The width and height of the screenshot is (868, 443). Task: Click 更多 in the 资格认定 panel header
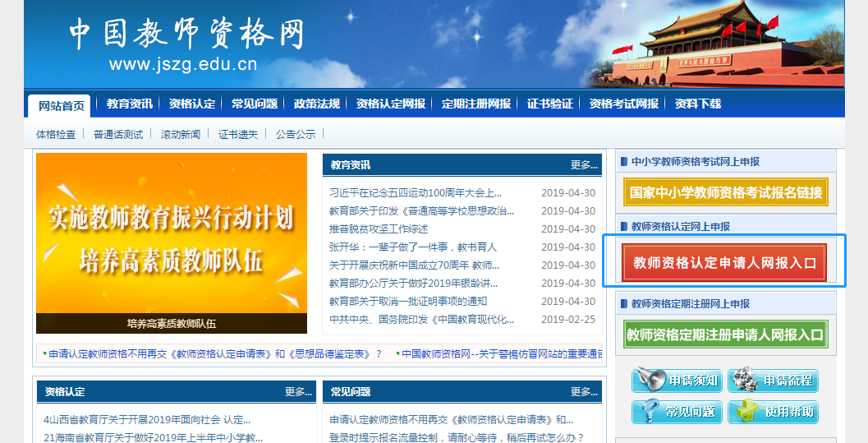point(298,391)
